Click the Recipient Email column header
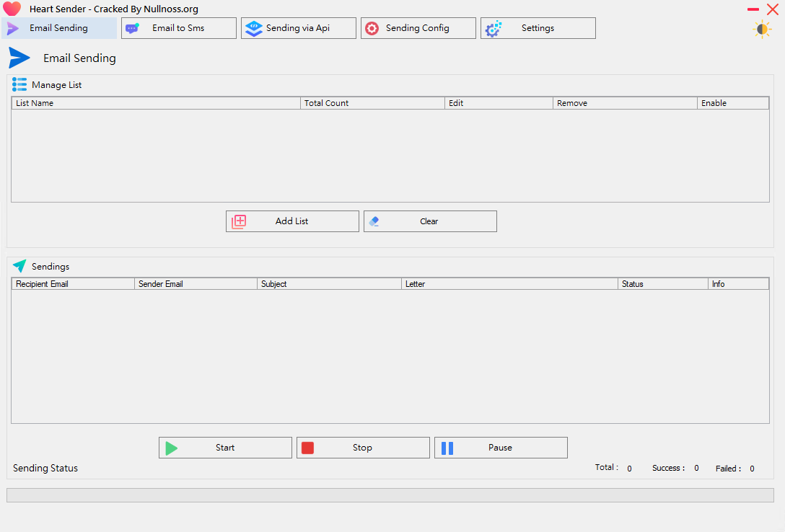 pos(73,284)
